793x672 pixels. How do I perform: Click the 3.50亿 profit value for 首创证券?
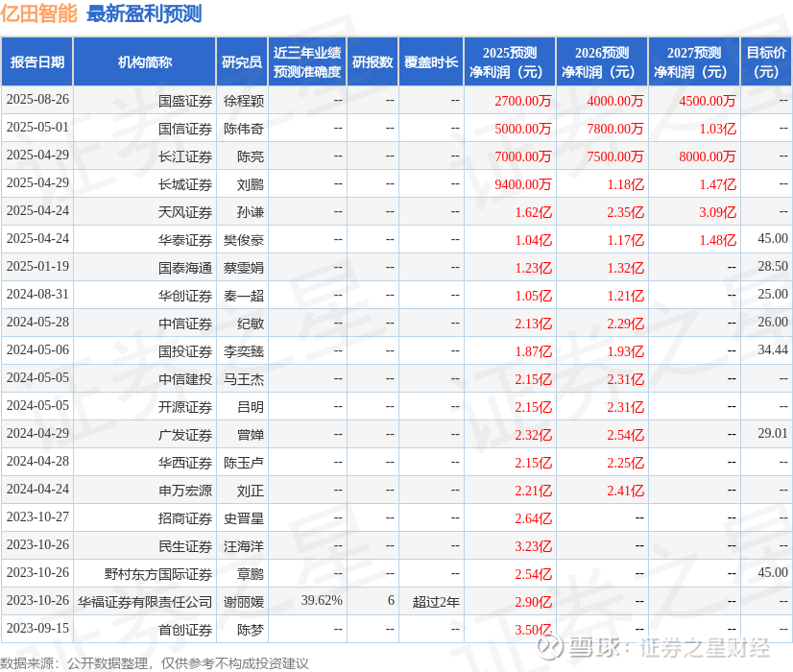[534, 630]
